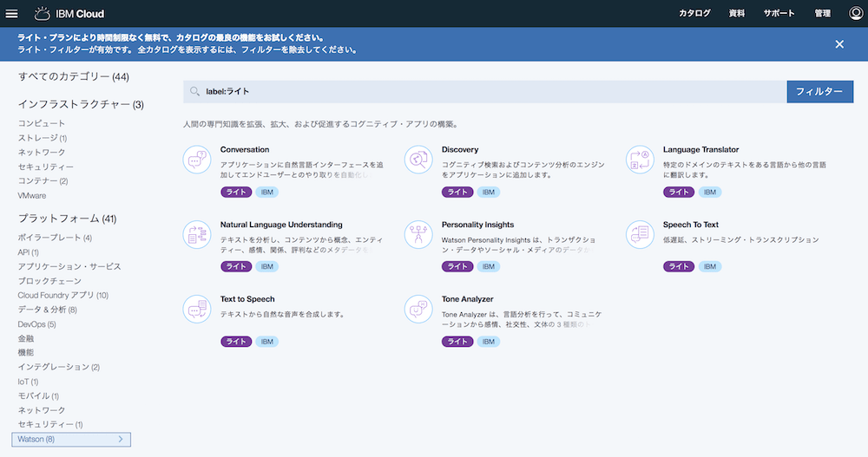The height and width of the screenshot is (457, 868).
Task: Open the hamburger navigation menu
Action: tap(11, 14)
